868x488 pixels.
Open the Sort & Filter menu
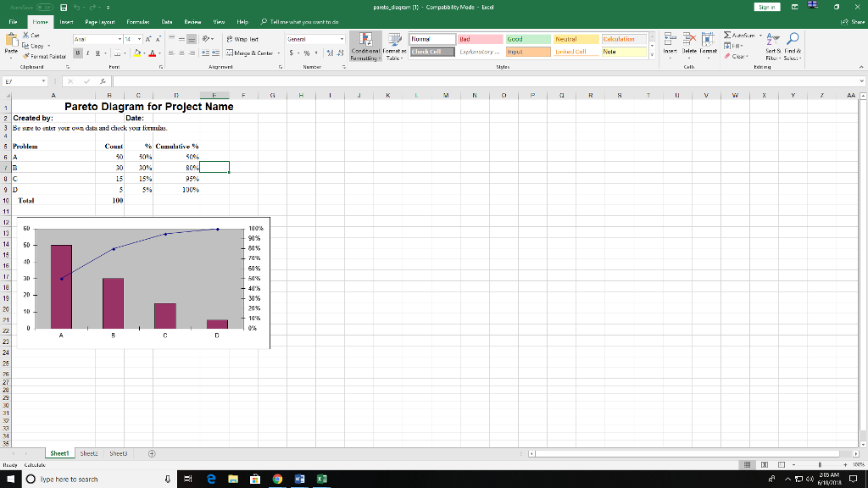[x=773, y=46]
